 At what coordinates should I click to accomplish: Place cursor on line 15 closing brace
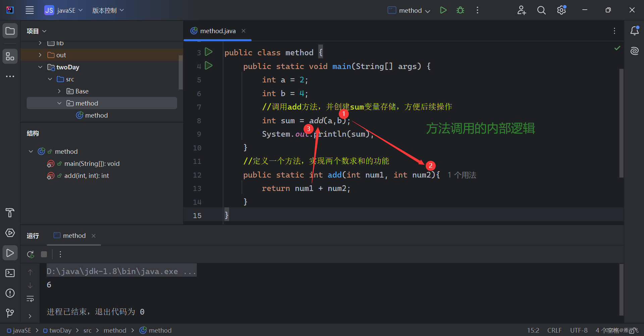point(227,215)
